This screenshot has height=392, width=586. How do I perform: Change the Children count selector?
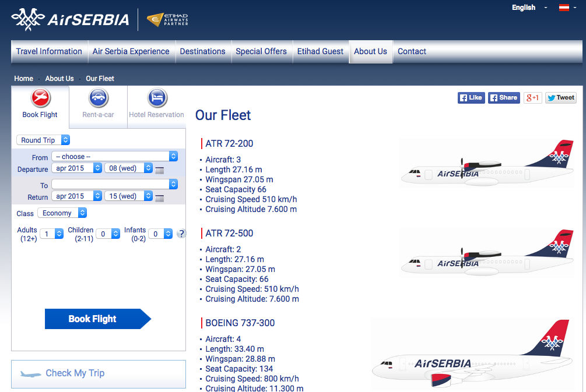pyautogui.click(x=108, y=234)
